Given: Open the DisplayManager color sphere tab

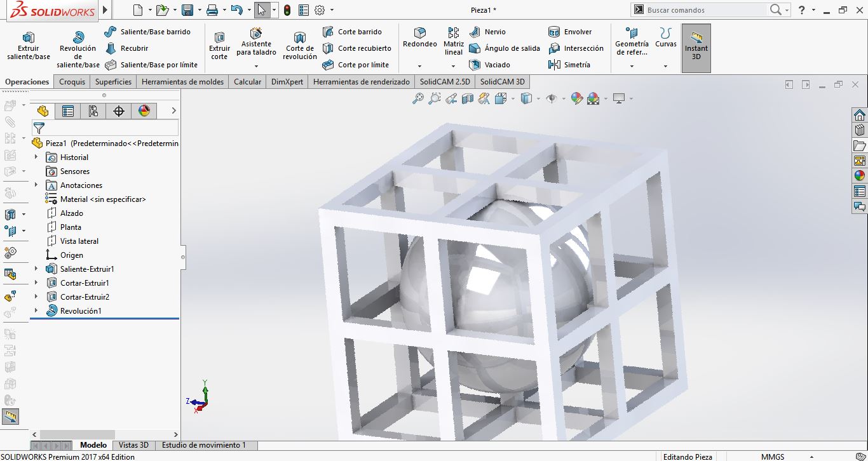Looking at the screenshot, I should pos(144,111).
